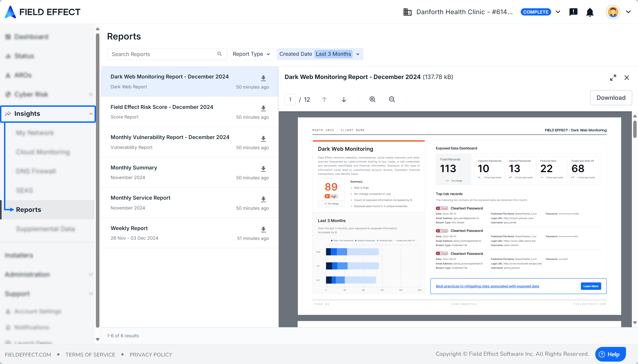Click the PDF viewer vertical scrollbar

[x=635, y=129]
